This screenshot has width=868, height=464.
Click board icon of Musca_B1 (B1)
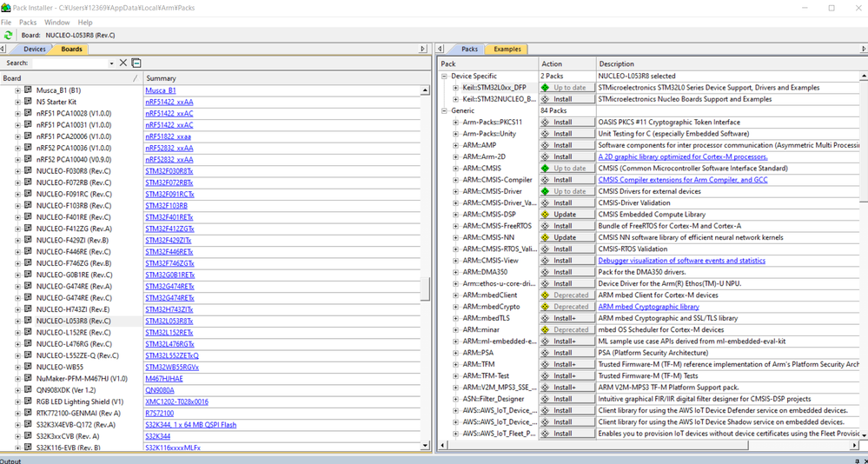[28, 89]
